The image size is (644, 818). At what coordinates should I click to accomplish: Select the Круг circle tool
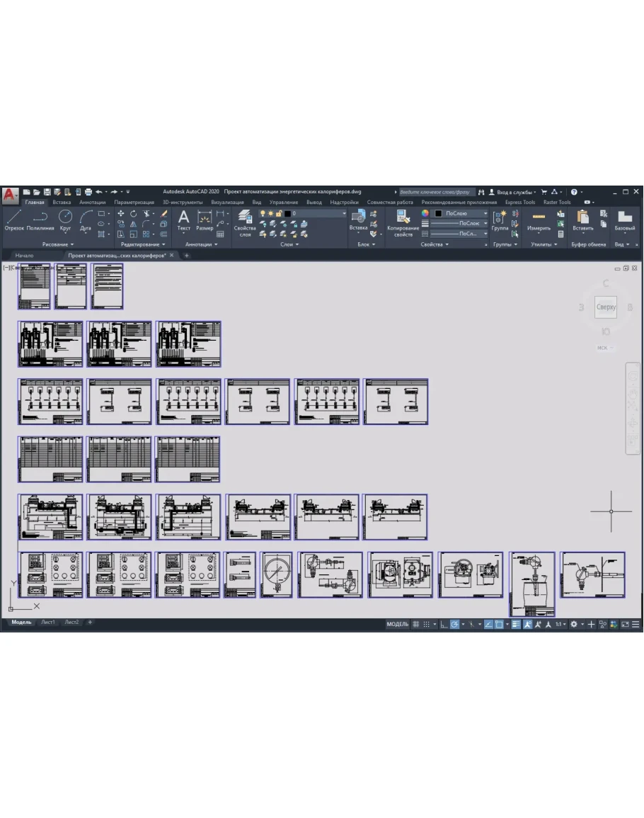[65, 220]
